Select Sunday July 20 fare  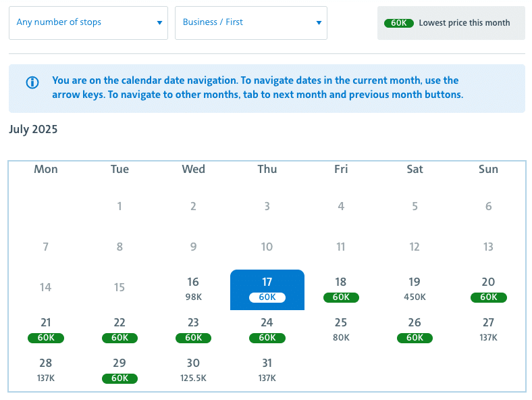488,289
